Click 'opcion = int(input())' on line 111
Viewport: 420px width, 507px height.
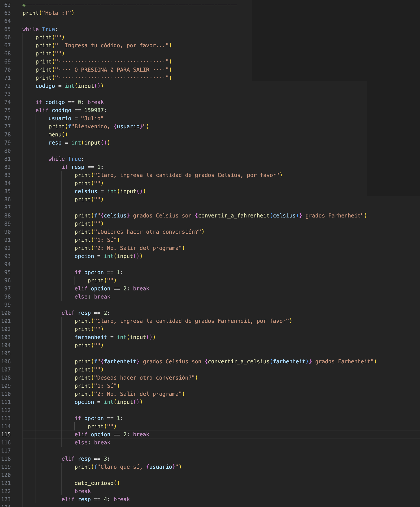pyautogui.click(x=108, y=402)
